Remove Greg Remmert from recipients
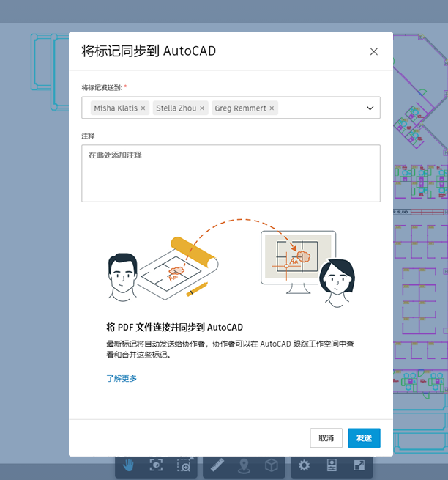 (x=272, y=108)
